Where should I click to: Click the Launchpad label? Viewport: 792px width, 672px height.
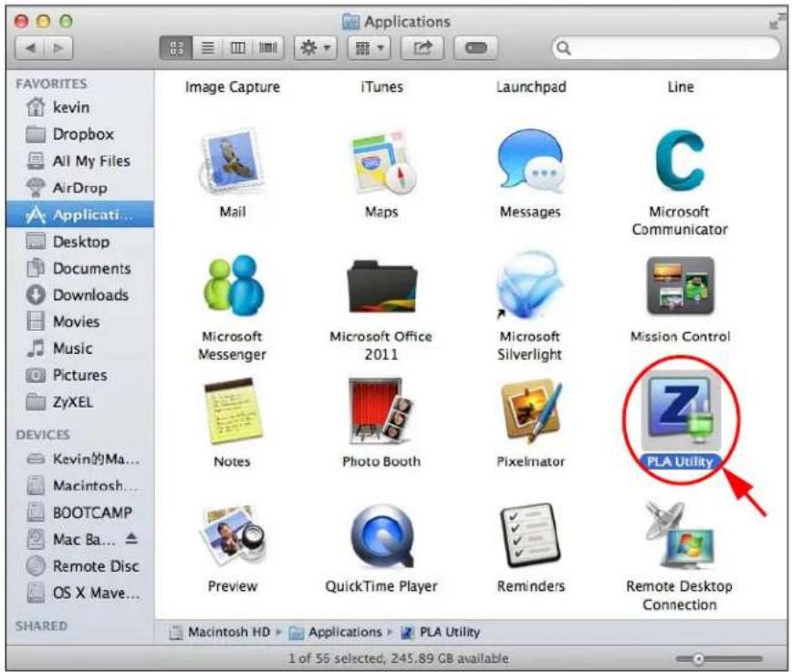531,87
